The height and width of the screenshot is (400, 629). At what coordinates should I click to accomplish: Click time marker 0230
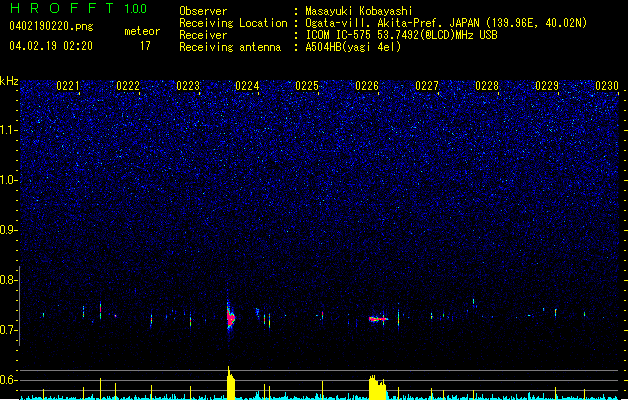pos(607,86)
